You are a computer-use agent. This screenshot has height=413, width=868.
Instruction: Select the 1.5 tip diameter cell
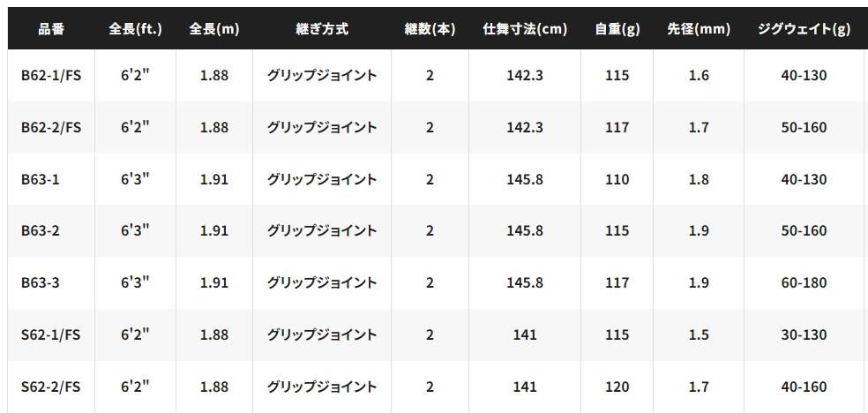699,335
